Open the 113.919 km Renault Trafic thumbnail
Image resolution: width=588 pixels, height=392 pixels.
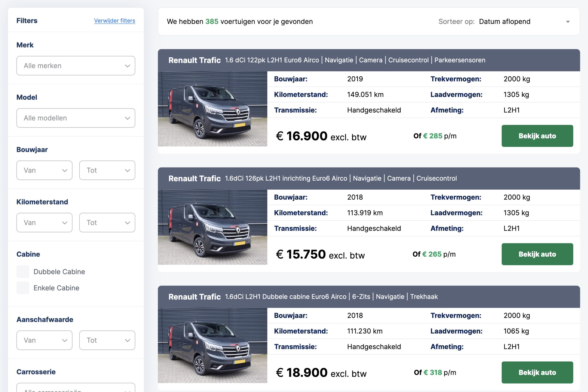point(212,227)
